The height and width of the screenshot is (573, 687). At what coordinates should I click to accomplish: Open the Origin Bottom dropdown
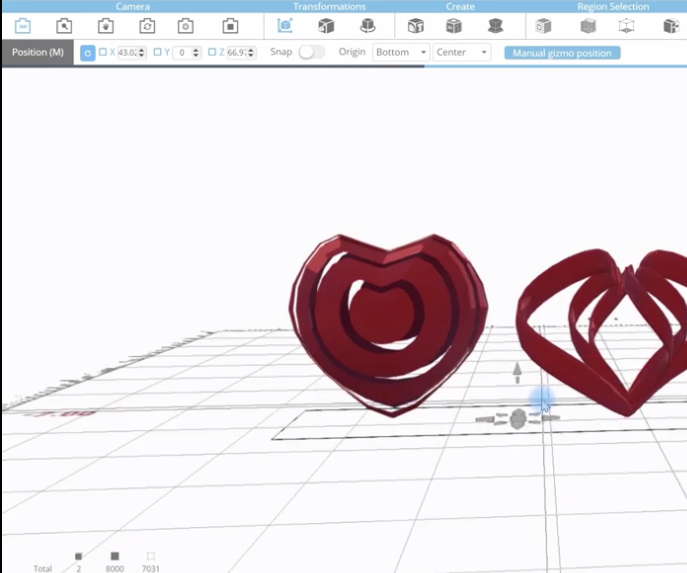tap(401, 52)
